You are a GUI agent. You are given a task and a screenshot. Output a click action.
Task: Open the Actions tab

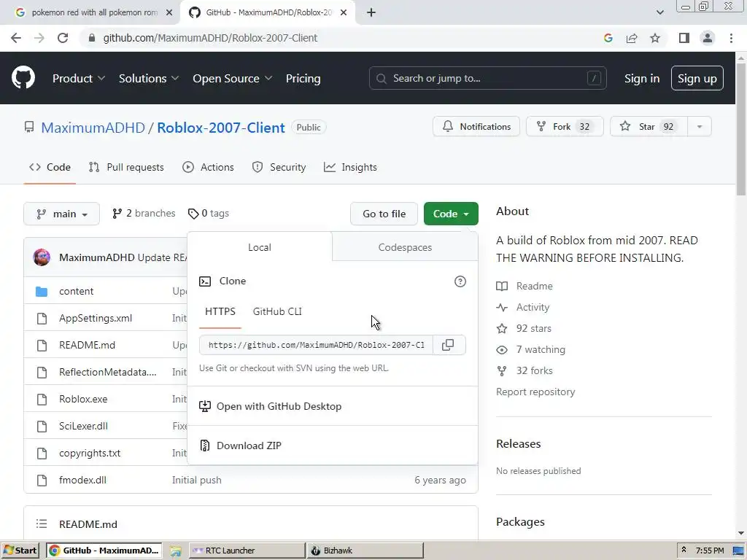(208, 167)
